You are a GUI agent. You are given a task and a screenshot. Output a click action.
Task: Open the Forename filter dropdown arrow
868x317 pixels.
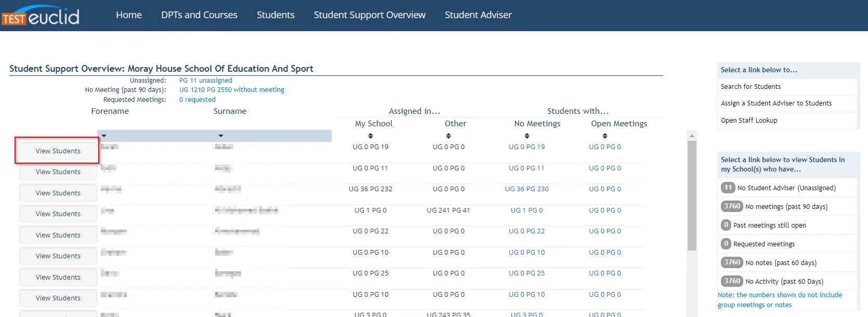coord(104,136)
